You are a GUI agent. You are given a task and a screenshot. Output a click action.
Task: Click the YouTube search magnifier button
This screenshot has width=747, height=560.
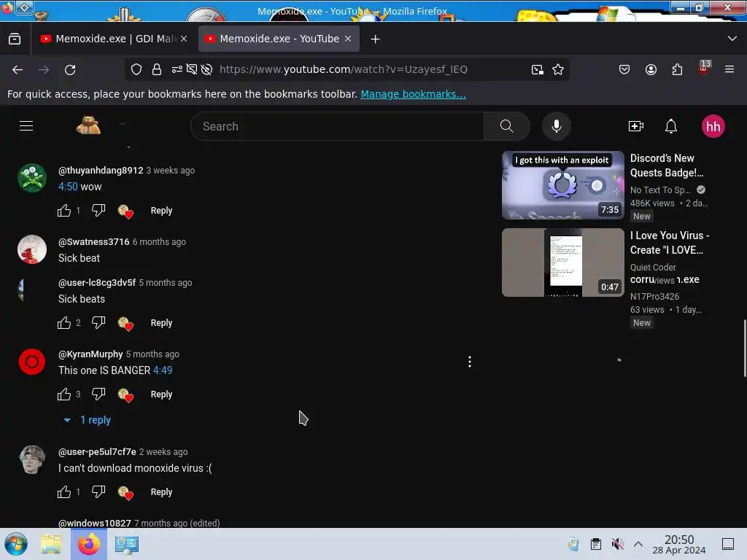pos(507,126)
